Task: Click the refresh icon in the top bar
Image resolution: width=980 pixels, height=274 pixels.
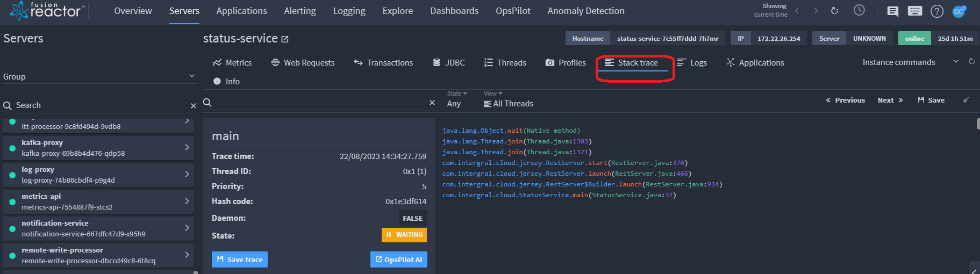Action: pos(834,11)
